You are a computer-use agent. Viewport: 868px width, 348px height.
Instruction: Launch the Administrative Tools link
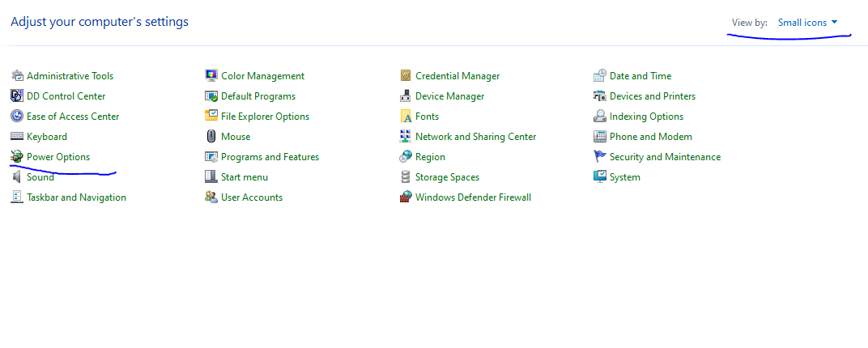pyautogui.click(x=70, y=76)
